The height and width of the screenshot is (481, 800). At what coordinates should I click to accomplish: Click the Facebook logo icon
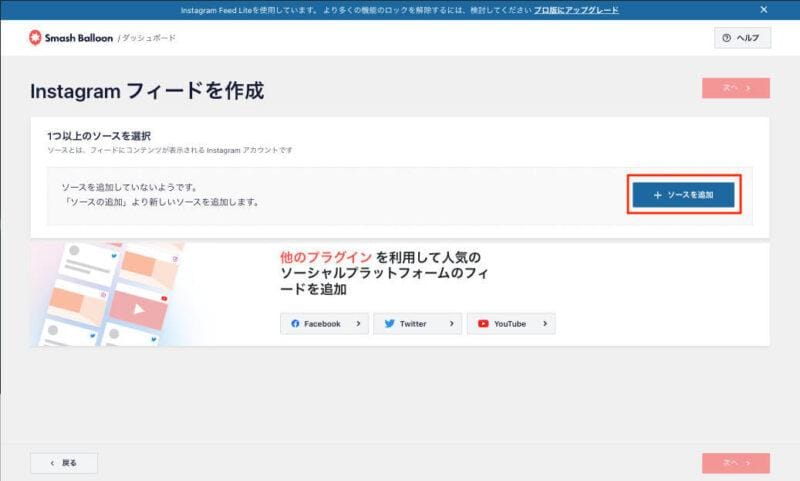pyautogui.click(x=295, y=324)
